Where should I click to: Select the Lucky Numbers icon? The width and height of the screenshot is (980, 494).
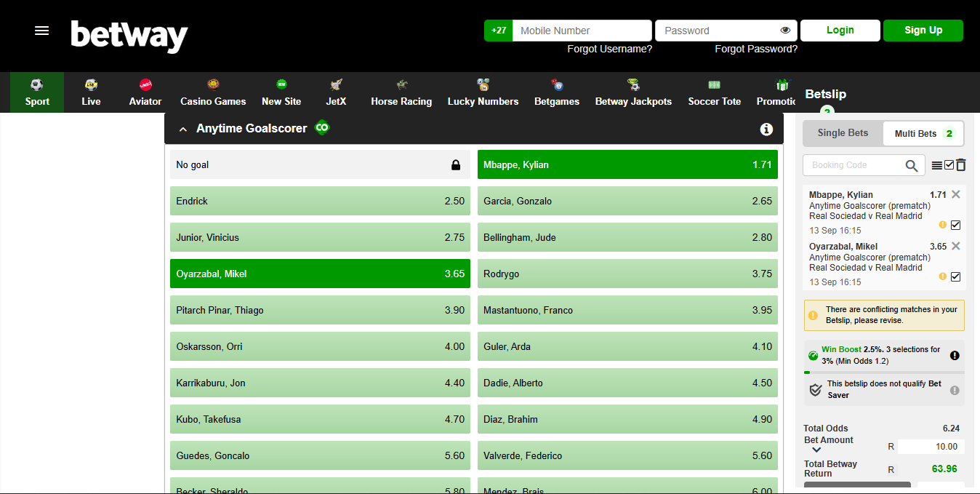click(x=483, y=84)
